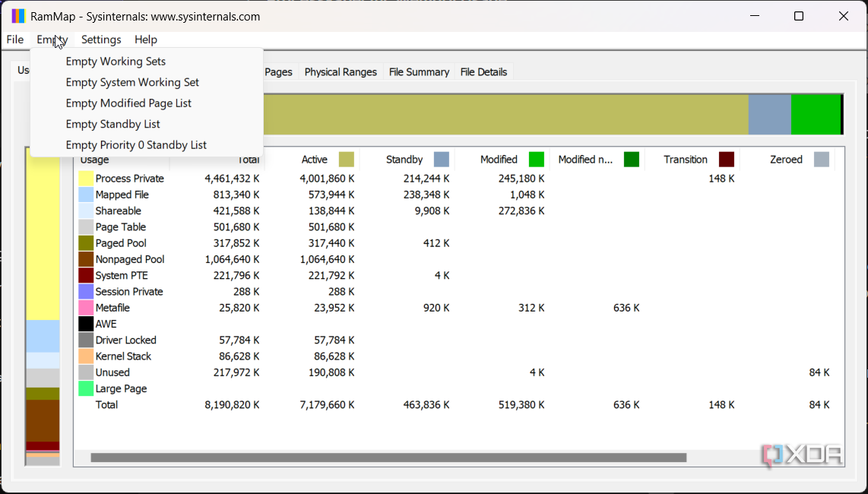Click the Metafile value 636 K
Image resolution: width=868 pixels, height=494 pixels.
click(626, 307)
